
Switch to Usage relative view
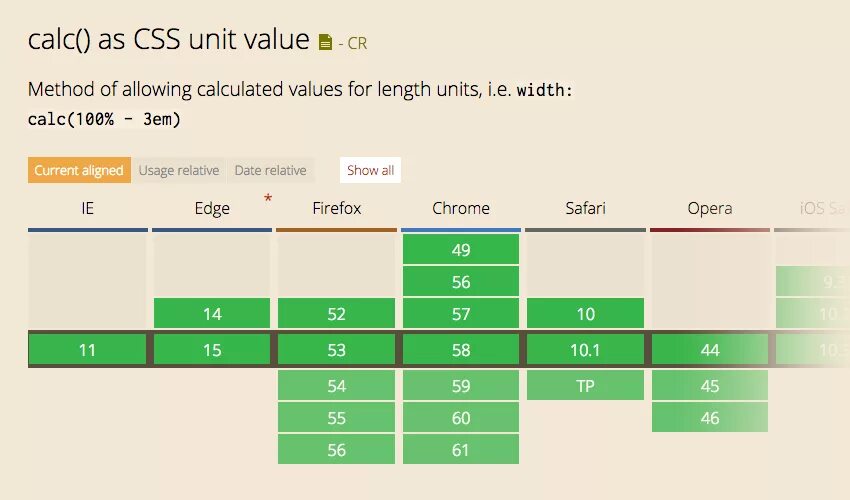pos(179,170)
